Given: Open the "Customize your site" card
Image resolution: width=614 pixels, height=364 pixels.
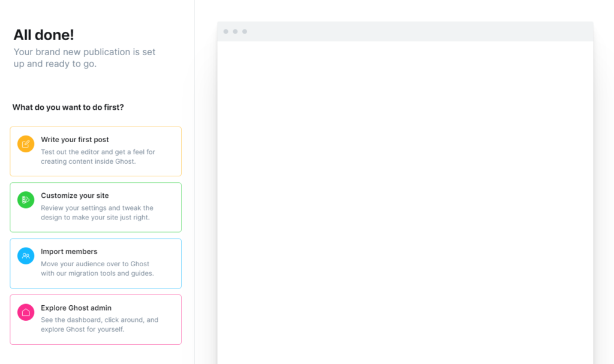Looking at the screenshot, I should (95, 207).
